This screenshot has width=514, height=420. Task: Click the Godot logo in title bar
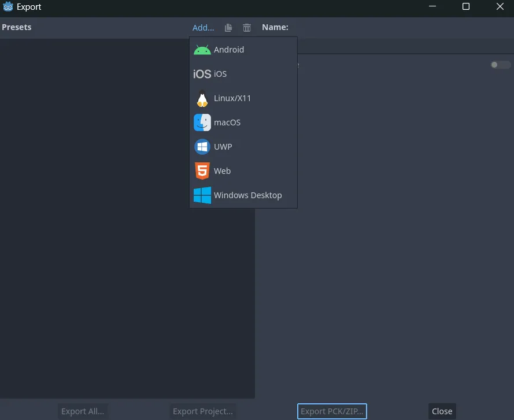point(8,6)
